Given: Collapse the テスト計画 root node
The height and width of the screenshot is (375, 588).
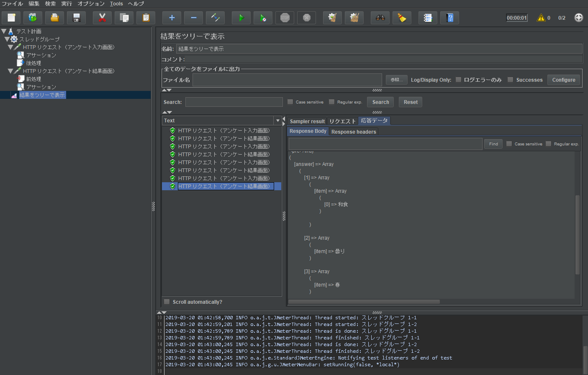Looking at the screenshot, I should coord(4,31).
